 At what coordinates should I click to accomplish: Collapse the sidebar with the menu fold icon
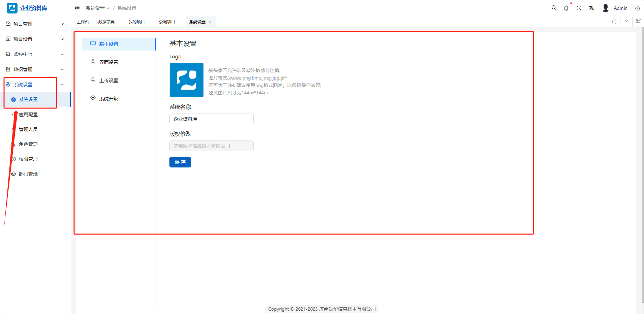pos(77,8)
